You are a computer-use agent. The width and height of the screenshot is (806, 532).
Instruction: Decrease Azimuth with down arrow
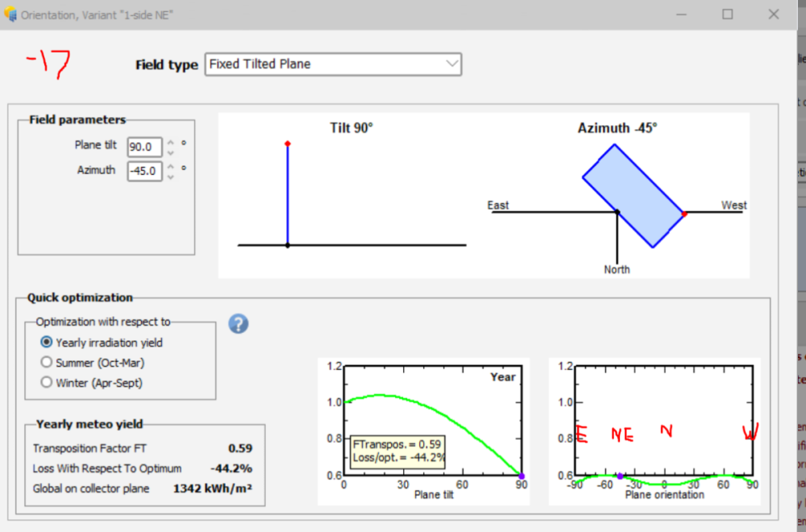pos(171,176)
